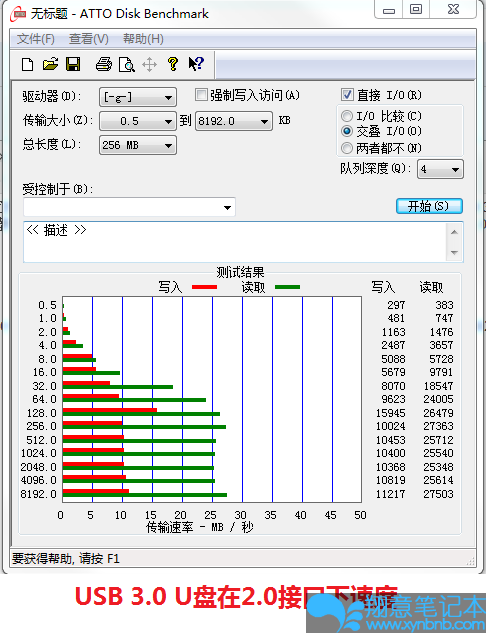Image resolution: width=486 pixels, height=633 pixels.
Task: Click the Save floppy disk icon
Action: click(73, 64)
